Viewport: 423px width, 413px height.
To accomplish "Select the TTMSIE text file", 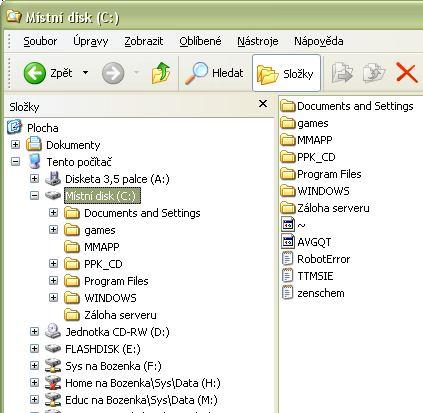I will coord(307,276).
